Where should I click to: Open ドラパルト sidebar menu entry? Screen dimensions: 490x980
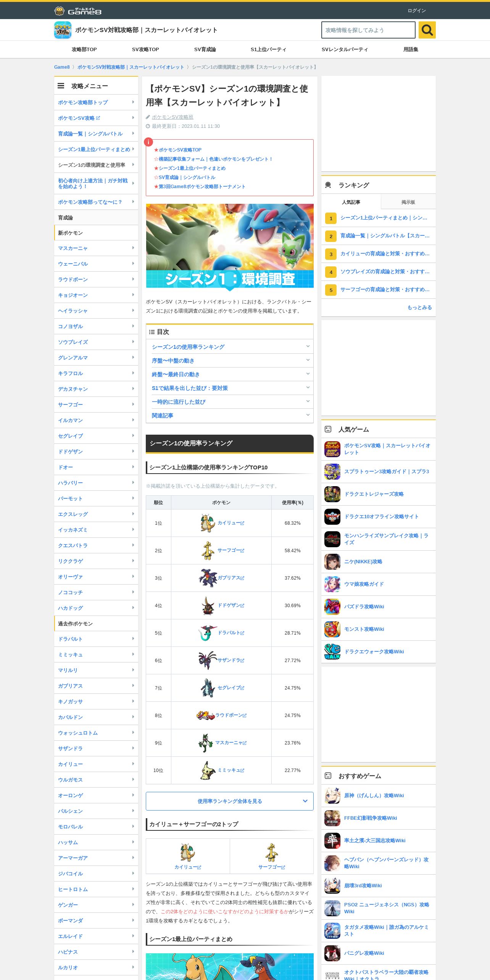pyautogui.click(x=96, y=639)
